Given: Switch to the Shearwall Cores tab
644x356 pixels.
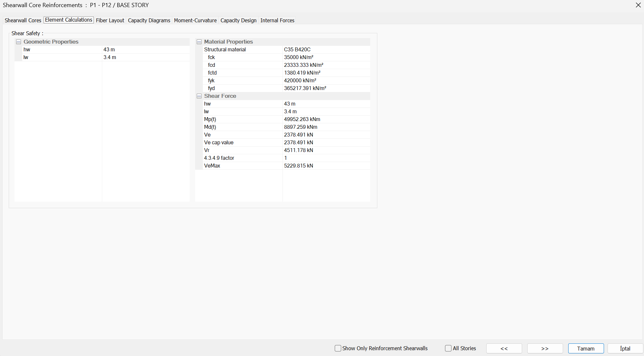Looking at the screenshot, I should tap(23, 20).
